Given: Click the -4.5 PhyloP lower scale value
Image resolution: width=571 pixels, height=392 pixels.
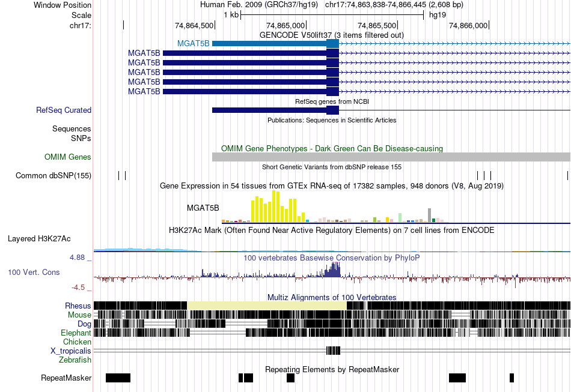Looking at the screenshot, I should click(x=78, y=288).
